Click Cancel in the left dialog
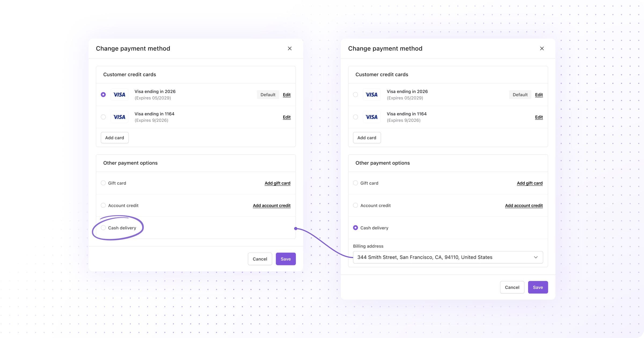The image size is (644, 338). point(260,259)
